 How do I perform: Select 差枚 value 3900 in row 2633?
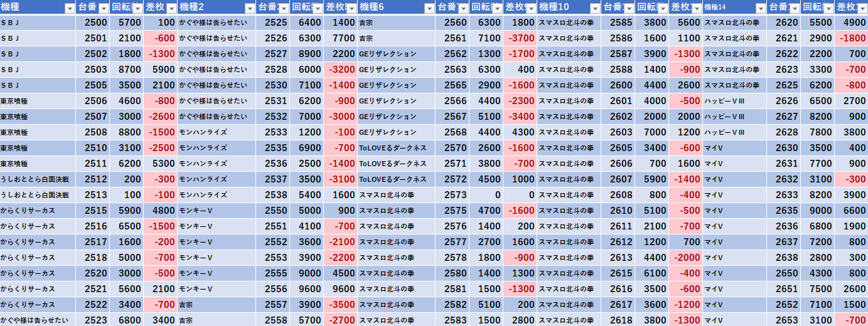pyautogui.click(x=852, y=194)
